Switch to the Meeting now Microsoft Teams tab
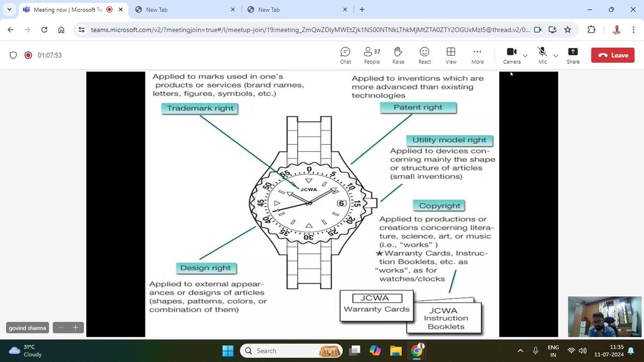Image resolution: width=644 pixels, height=362 pixels. (x=67, y=10)
